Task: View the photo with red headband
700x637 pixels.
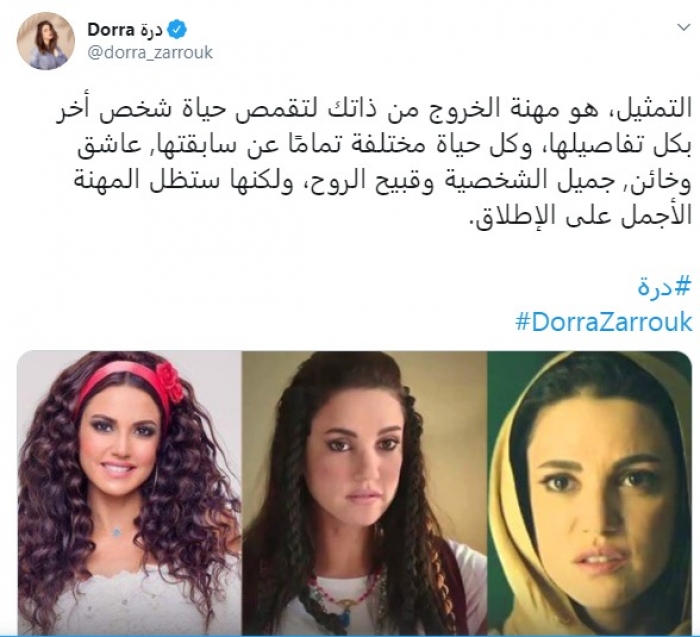Action: coord(129,491)
